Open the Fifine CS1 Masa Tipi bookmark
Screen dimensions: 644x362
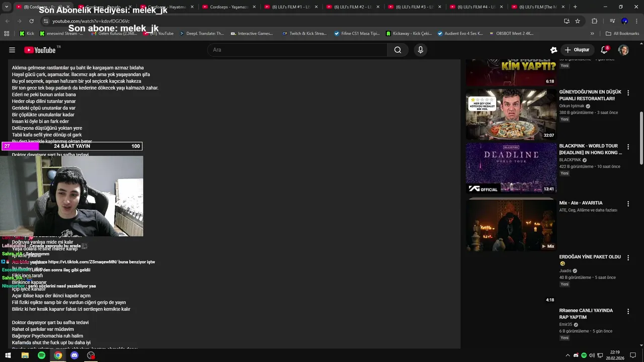(x=356, y=34)
